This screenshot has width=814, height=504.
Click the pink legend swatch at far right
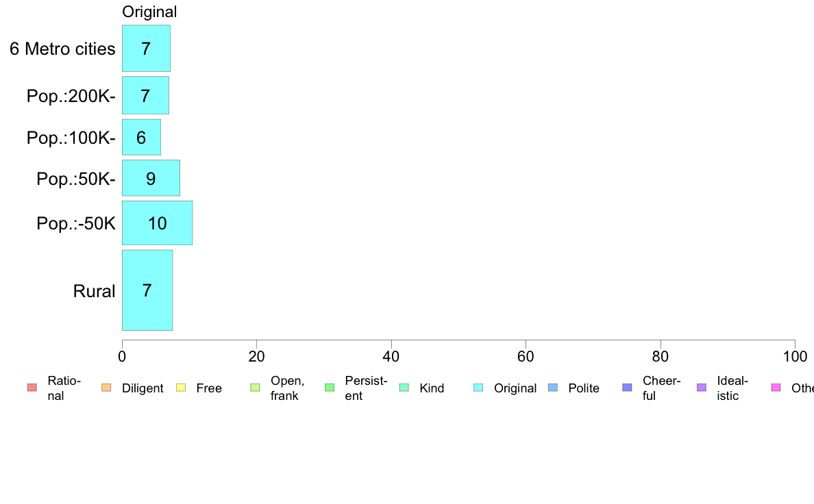[x=776, y=388]
